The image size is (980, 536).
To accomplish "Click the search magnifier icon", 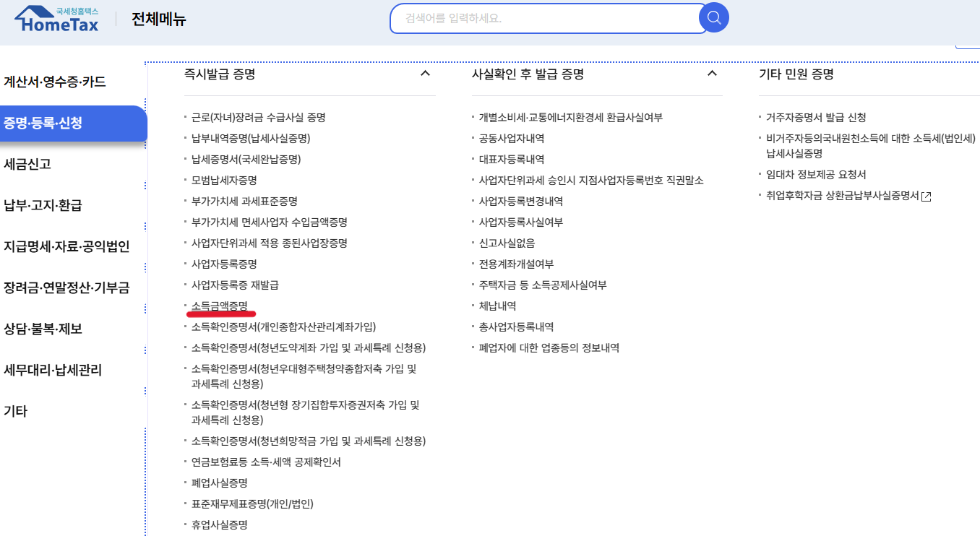I will pos(713,17).
